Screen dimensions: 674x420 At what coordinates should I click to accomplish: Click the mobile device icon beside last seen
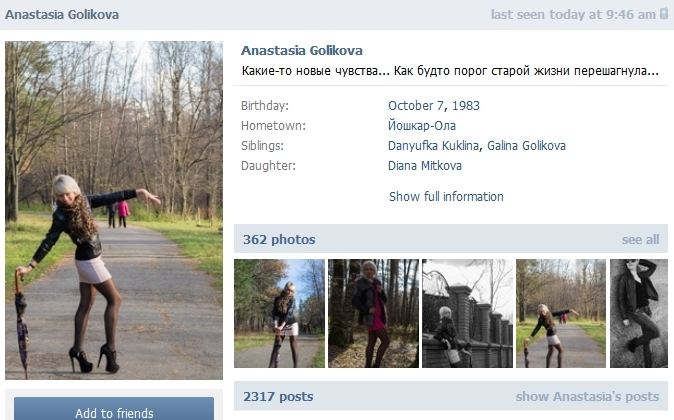664,14
